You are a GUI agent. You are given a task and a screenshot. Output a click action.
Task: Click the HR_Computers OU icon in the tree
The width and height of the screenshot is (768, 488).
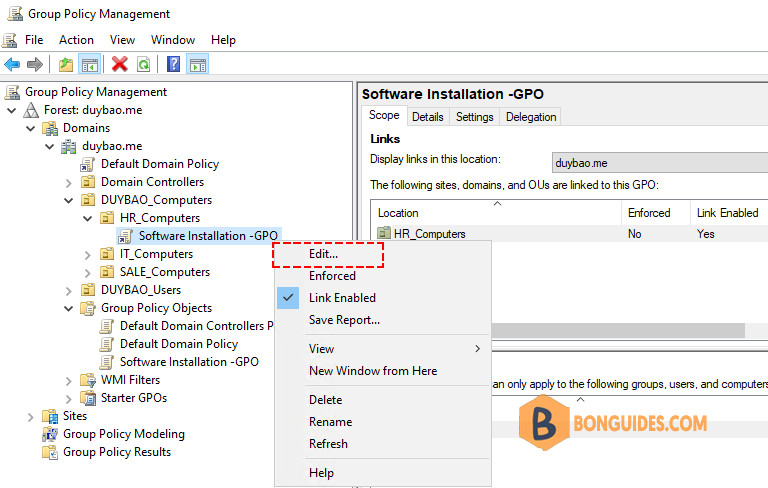(x=107, y=218)
